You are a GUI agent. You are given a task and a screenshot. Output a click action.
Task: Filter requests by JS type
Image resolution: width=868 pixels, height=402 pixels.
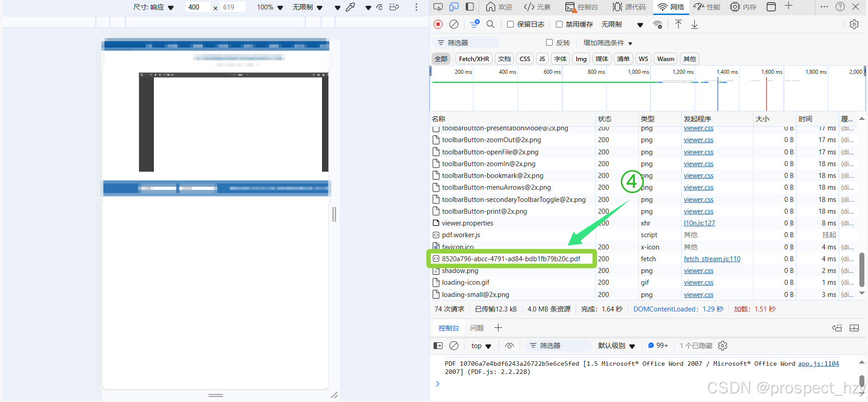click(x=542, y=59)
